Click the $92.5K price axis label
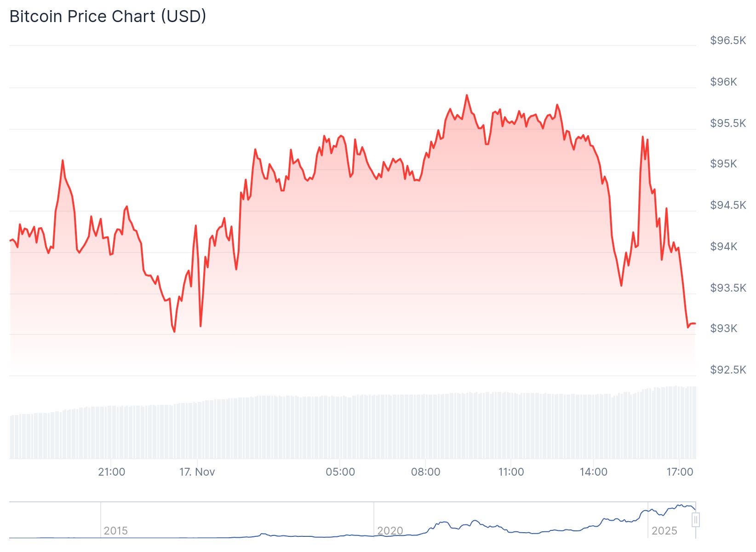 pos(727,370)
